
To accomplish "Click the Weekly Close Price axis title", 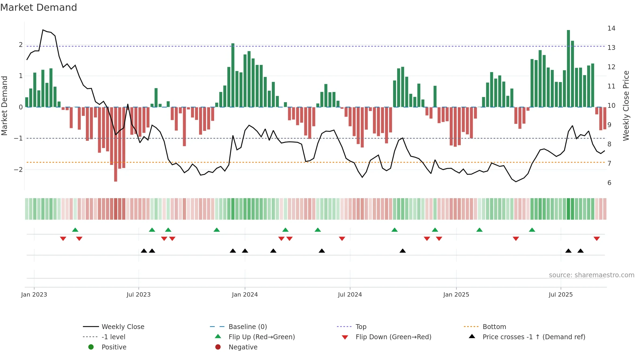I will [626, 106].
